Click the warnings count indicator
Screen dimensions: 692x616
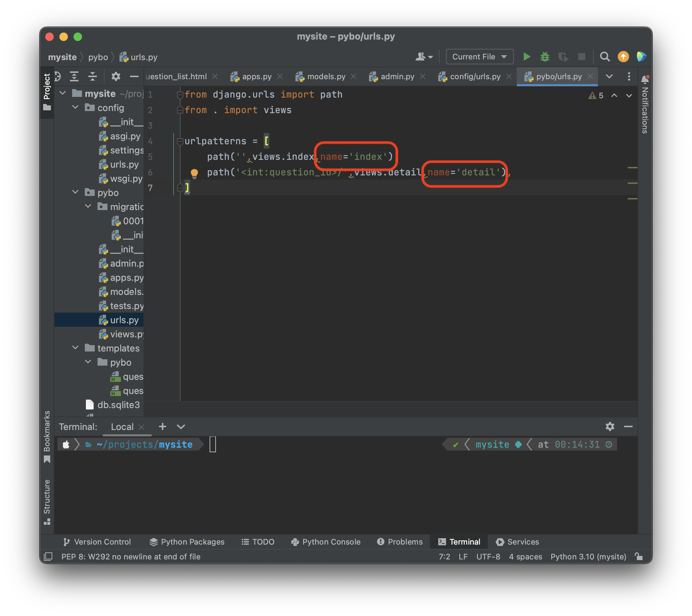tap(596, 95)
